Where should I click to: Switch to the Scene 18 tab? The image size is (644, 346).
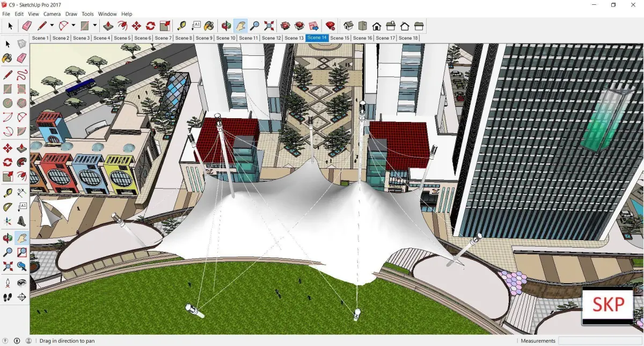coord(408,38)
